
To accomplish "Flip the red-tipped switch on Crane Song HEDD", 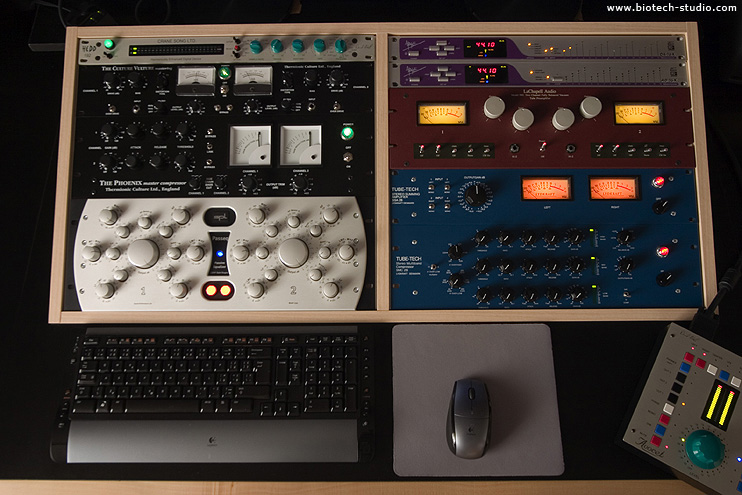I will point(237,49).
